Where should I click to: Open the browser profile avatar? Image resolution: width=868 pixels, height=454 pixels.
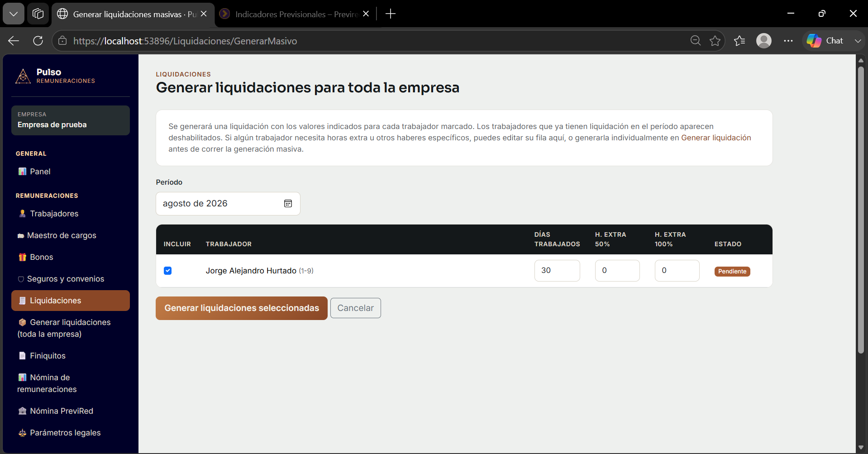[x=764, y=41]
